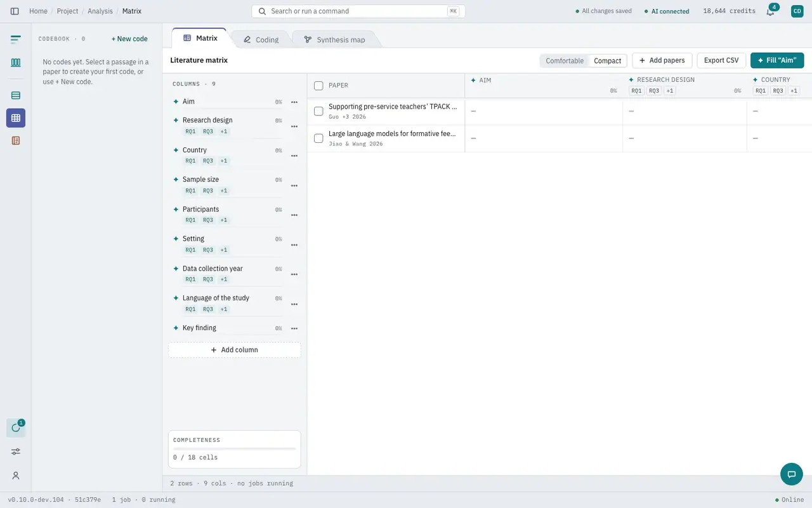812x508 pixels.
Task: Switch to the Coding tab
Action: pos(261,39)
